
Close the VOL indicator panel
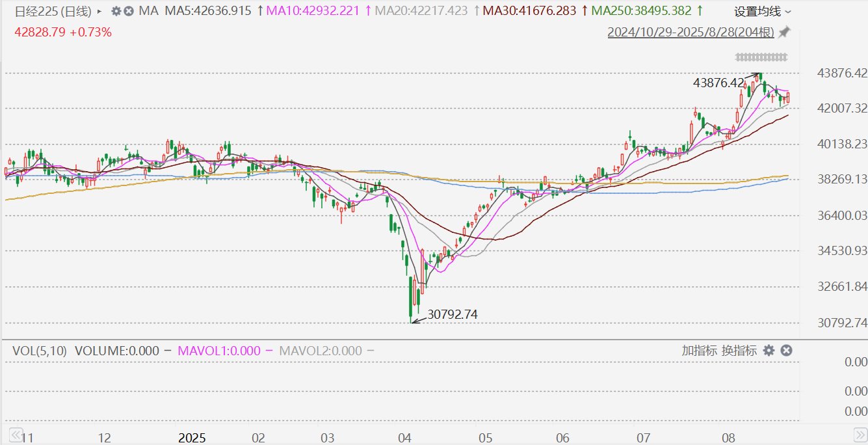point(786,351)
